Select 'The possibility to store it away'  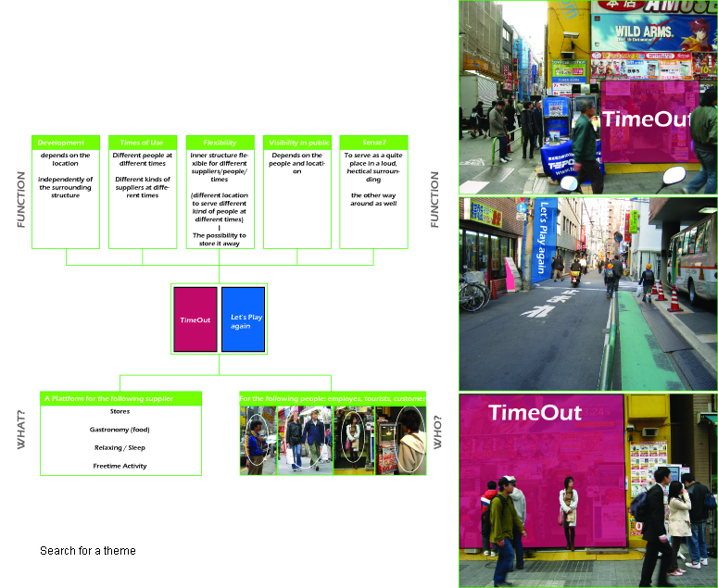[220, 239]
